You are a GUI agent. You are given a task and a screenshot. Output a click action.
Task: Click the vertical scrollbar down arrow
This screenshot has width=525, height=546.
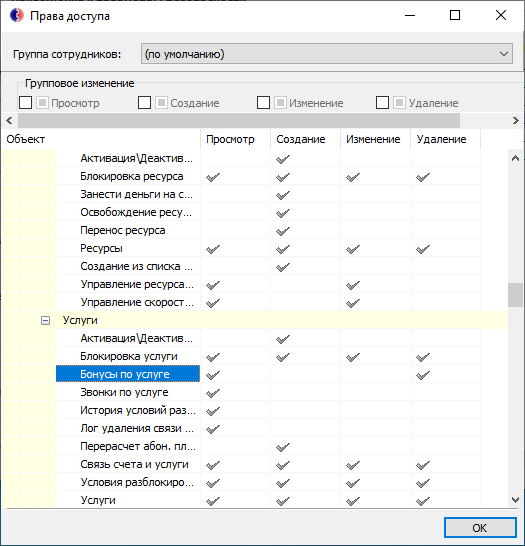(515, 500)
